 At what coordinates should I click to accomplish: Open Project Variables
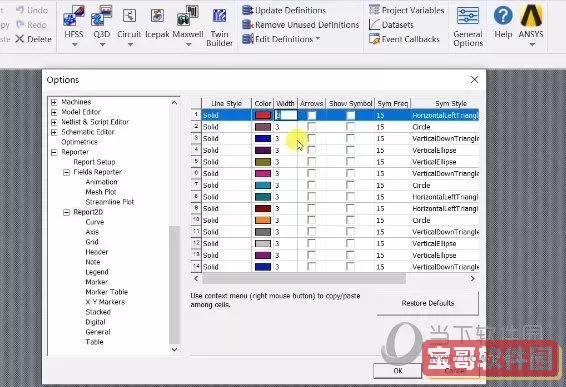(x=407, y=10)
